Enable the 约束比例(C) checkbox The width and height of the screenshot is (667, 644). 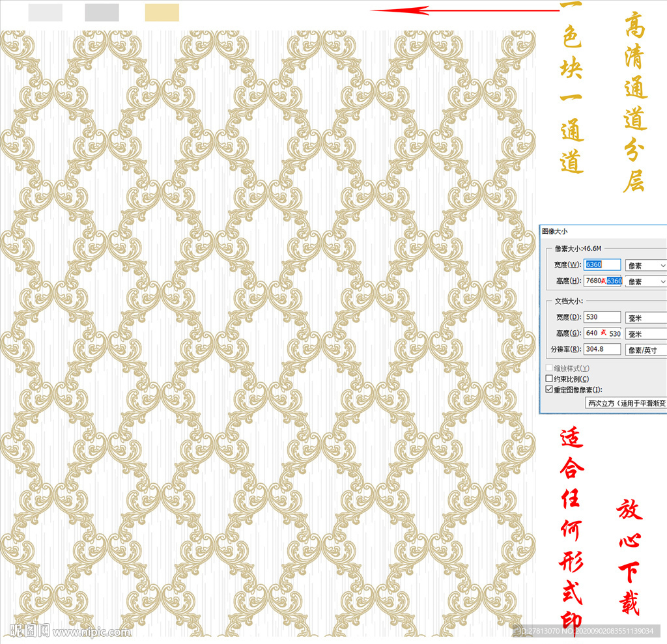[549, 378]
